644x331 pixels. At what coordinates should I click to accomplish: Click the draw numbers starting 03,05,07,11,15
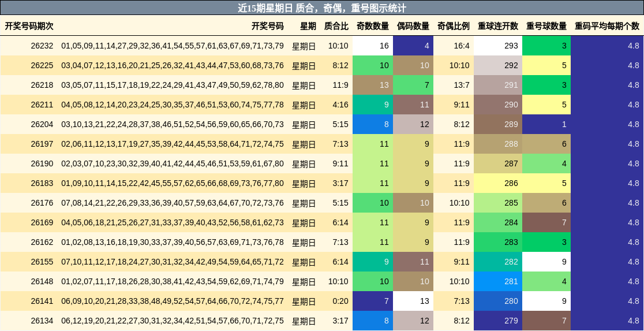(173, 85)
